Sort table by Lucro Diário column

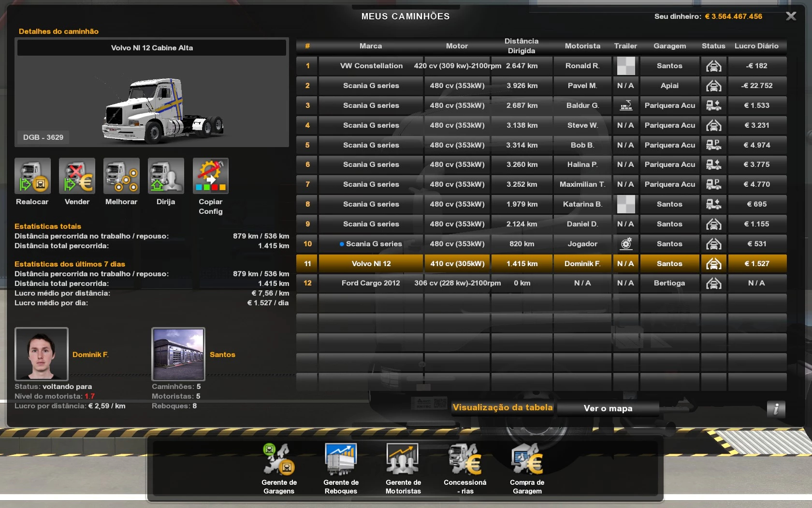pyautogui.click(x=756, y=46)
